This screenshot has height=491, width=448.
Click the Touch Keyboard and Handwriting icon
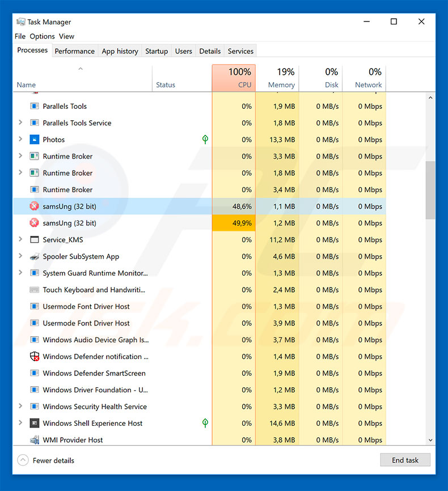(34, 290)
